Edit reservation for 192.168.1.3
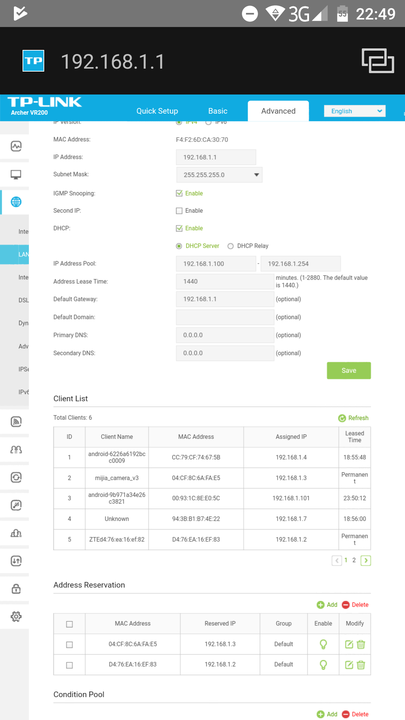This screenshot has width=405, height=720. (349, 644)
